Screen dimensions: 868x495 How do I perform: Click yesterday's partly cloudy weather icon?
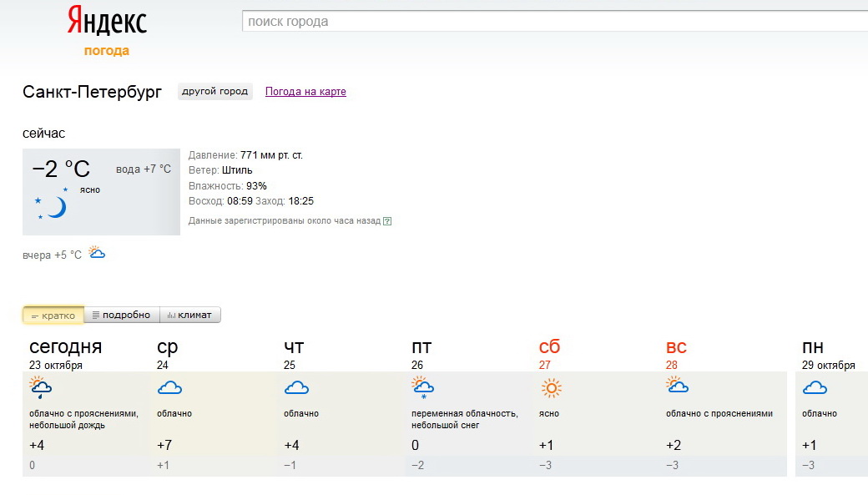tap(97, 253)
